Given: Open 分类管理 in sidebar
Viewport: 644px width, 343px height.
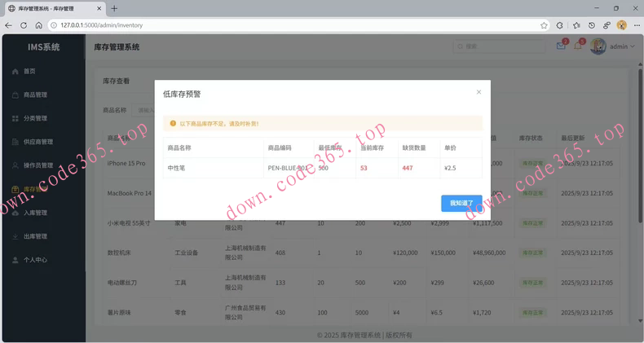Looking at the screenshot, I should coord(43,118).
